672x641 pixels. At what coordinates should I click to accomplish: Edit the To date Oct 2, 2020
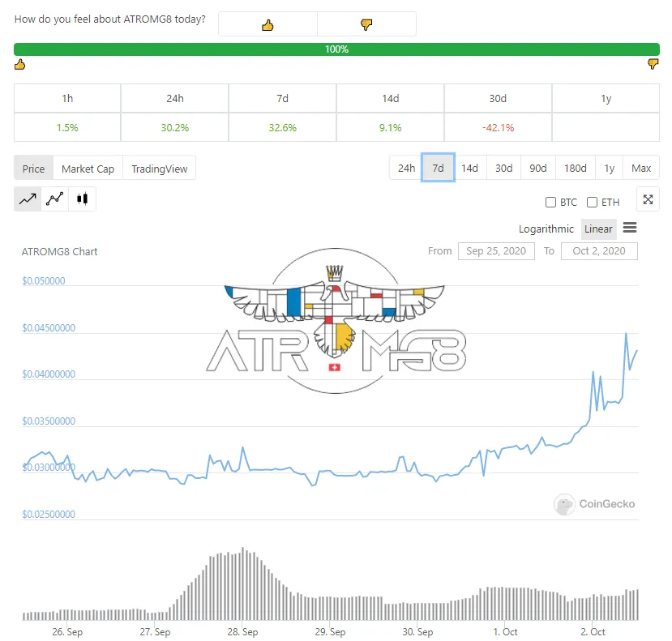[x=599, y=251]
